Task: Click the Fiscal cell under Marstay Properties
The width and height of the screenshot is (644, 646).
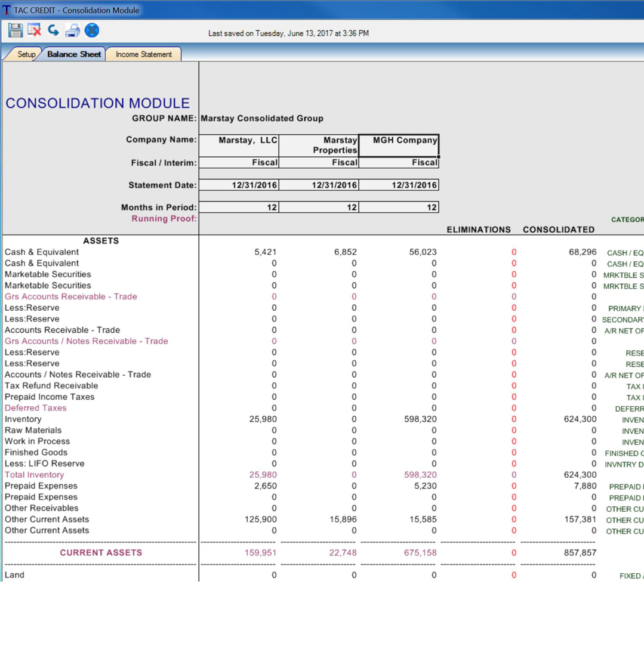Action: coord(319,163)
